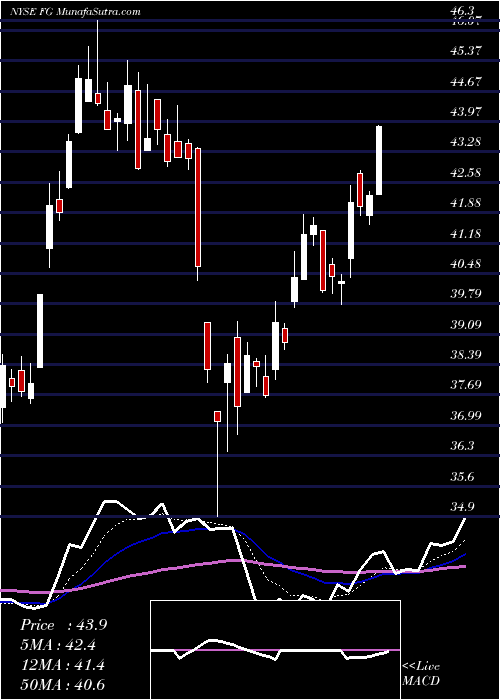Click the 39.09 price axis label
This screenshot has width=500, height=700.
466,324
